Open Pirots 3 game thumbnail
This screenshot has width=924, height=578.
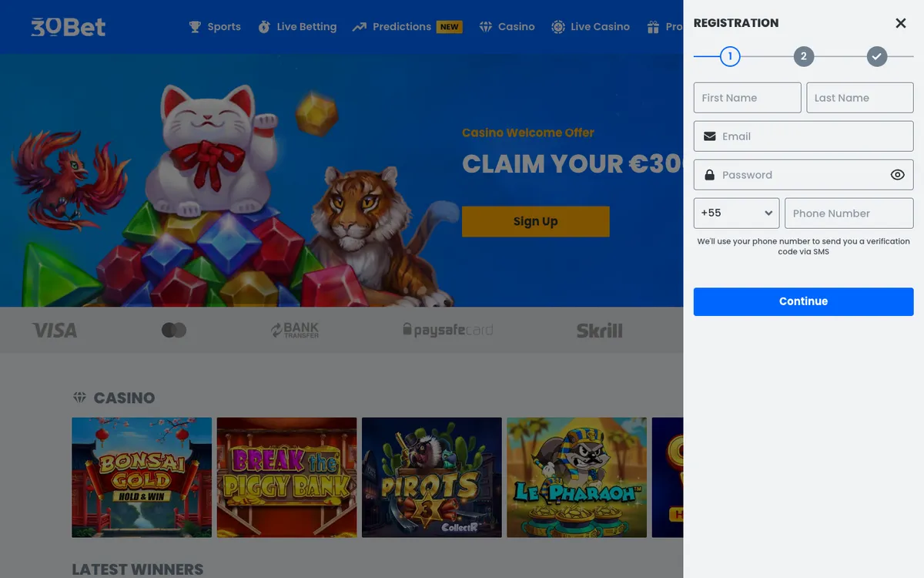[432, 478]
